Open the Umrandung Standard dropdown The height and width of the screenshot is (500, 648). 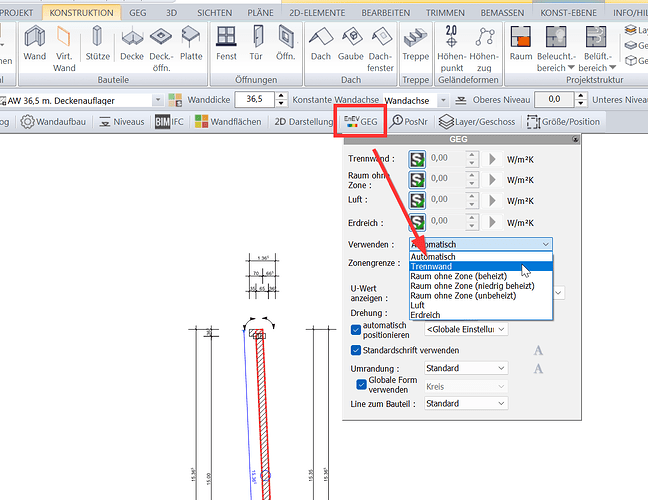pos(465,368)
